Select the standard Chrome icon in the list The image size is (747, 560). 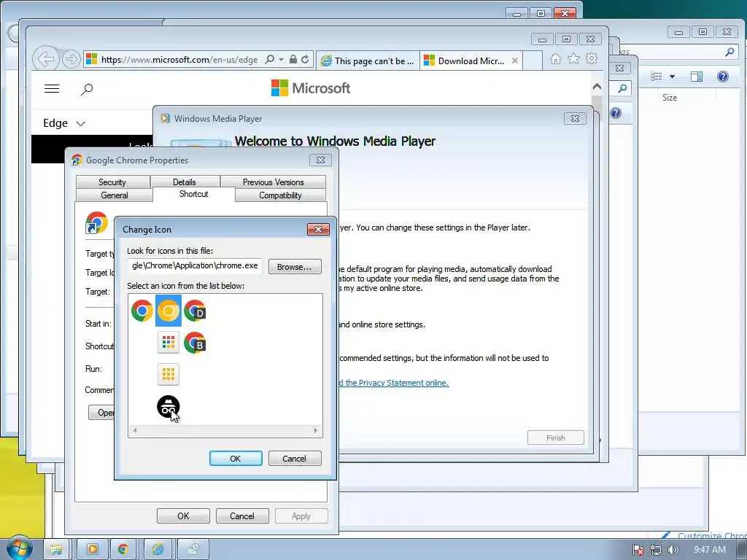142,311
